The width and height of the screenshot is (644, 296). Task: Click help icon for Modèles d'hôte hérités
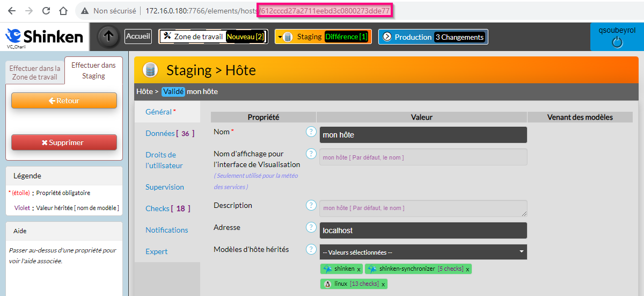pos(311,249)
